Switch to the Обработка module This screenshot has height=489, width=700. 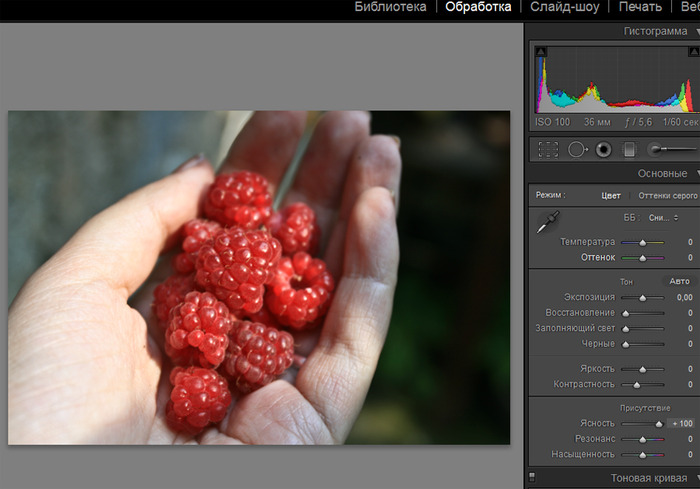tap(478, 7)
